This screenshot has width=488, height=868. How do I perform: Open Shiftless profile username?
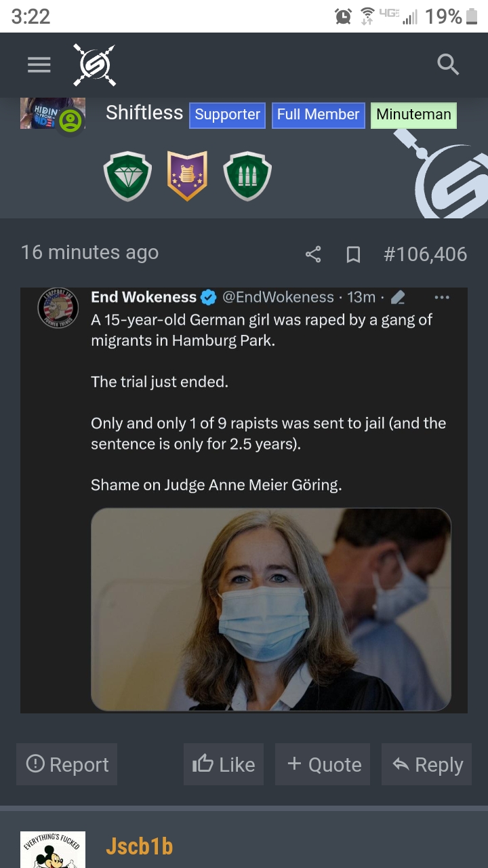[144, 113]
